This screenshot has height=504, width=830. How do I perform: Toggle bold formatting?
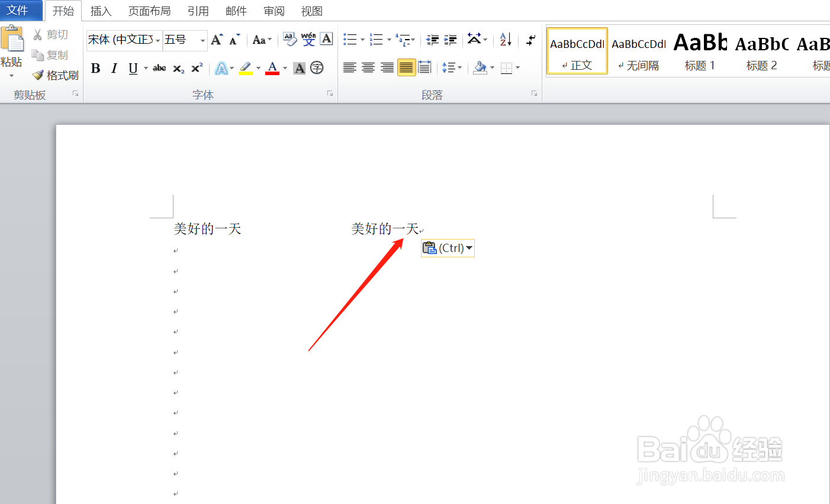click(95, 68)
